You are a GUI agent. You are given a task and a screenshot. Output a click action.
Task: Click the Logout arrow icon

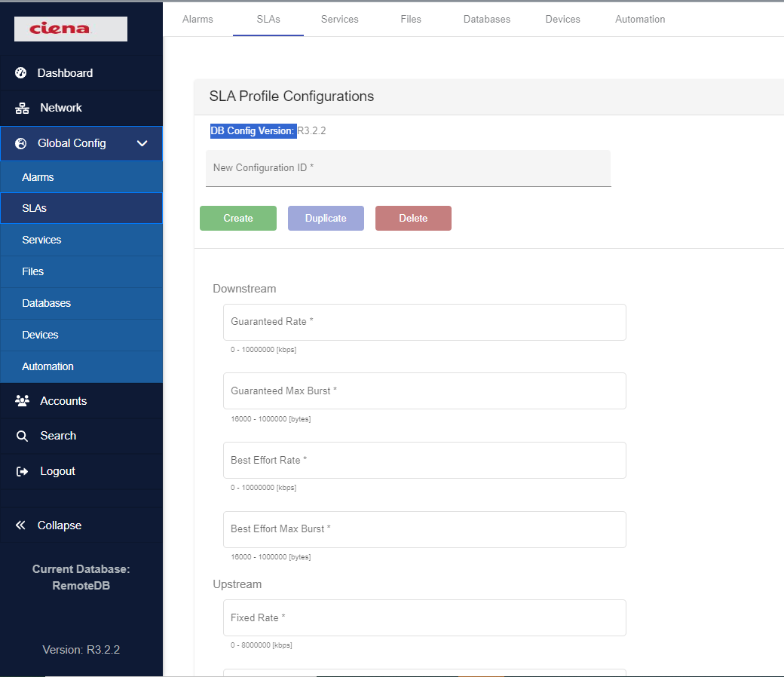click(x=22, y=471)
